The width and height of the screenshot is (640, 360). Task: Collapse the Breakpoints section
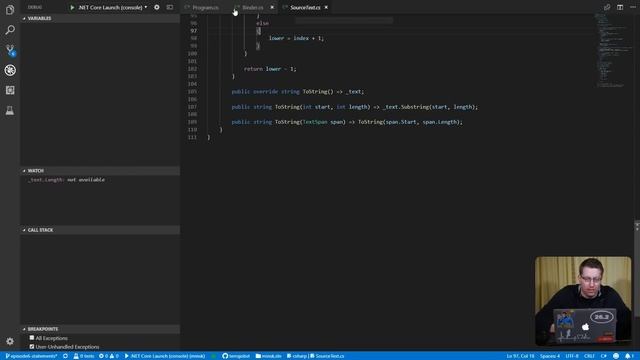100,329
